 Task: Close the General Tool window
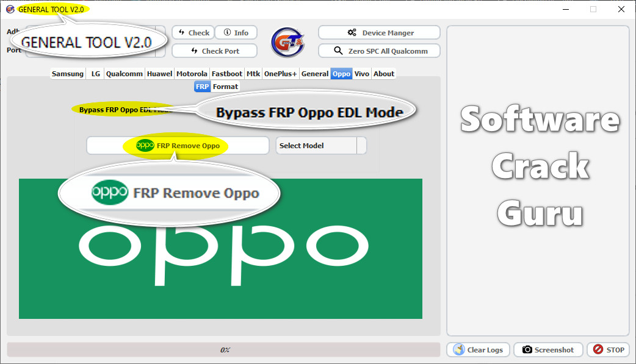pyautogui.click(x=621, y=9)
